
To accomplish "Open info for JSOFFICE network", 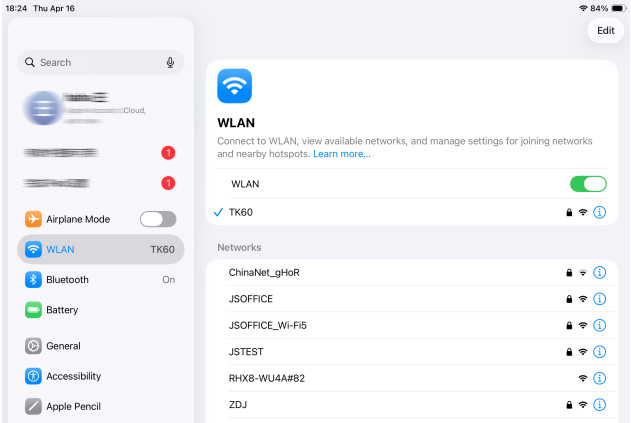I will (x=599, y=299).
